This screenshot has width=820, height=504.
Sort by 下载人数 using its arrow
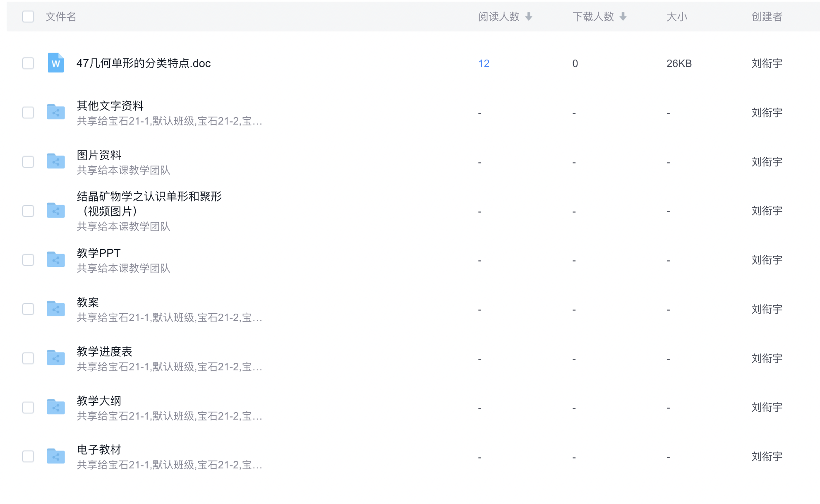point(623,17)
